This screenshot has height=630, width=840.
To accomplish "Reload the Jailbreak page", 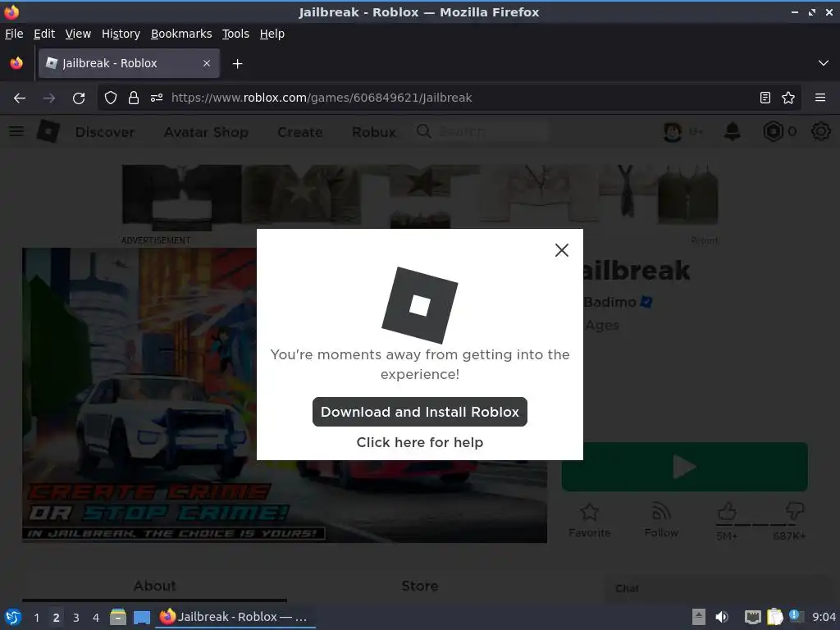I will coord(79,98).
